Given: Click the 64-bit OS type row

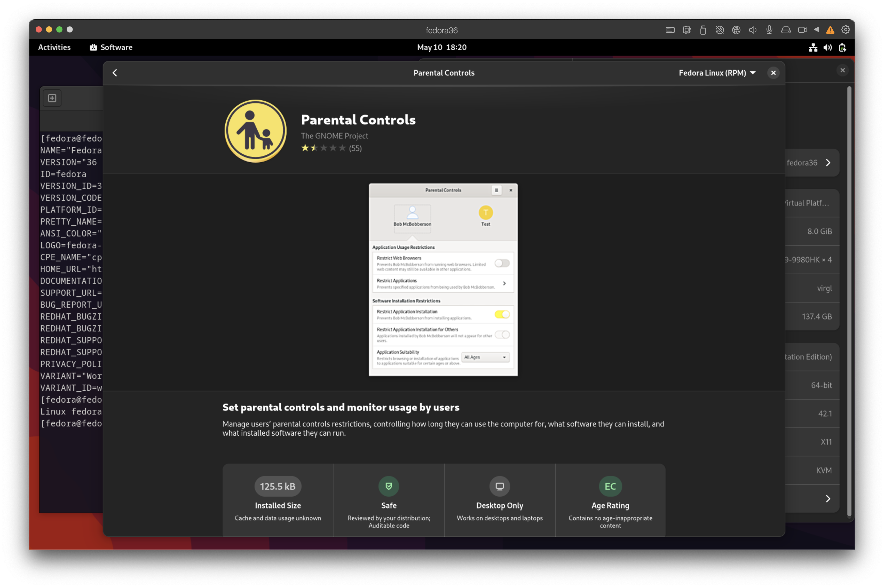Looking at the screenshot, I should 812,385.
